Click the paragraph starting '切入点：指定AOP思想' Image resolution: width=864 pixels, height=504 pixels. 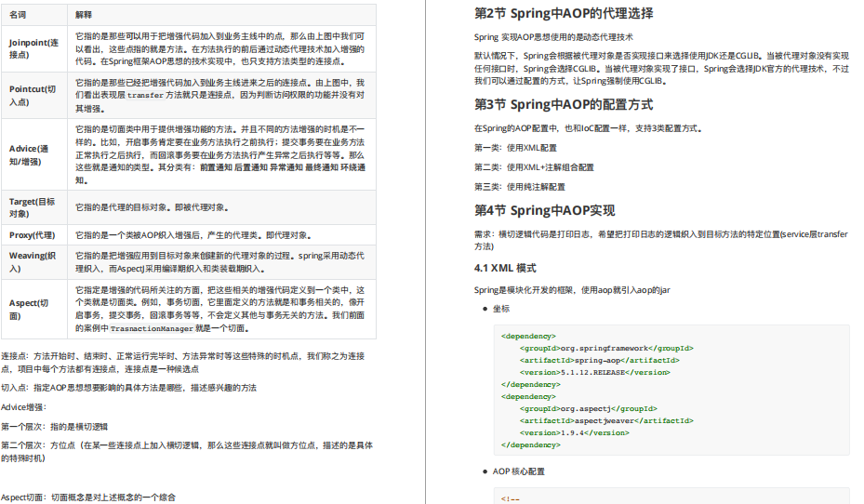[128, 388]
